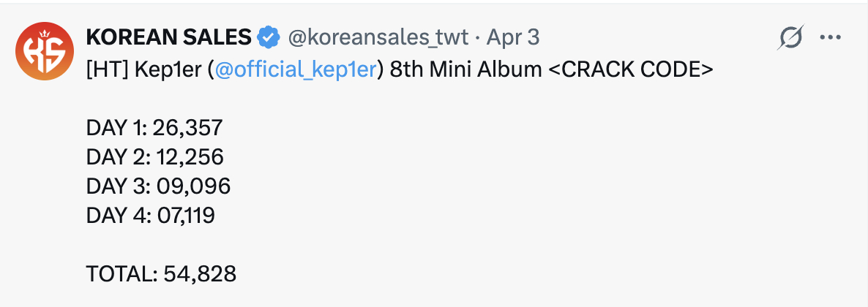Click the KOREAN SALES display name
Image resolution: width=868 pixels, height=307 pixels.
tap(169, 37)
